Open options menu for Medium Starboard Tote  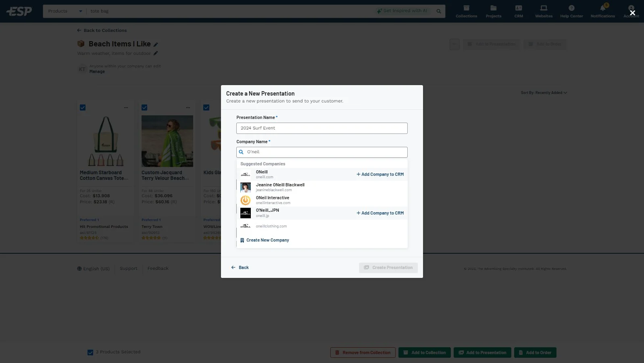(126, 108)
